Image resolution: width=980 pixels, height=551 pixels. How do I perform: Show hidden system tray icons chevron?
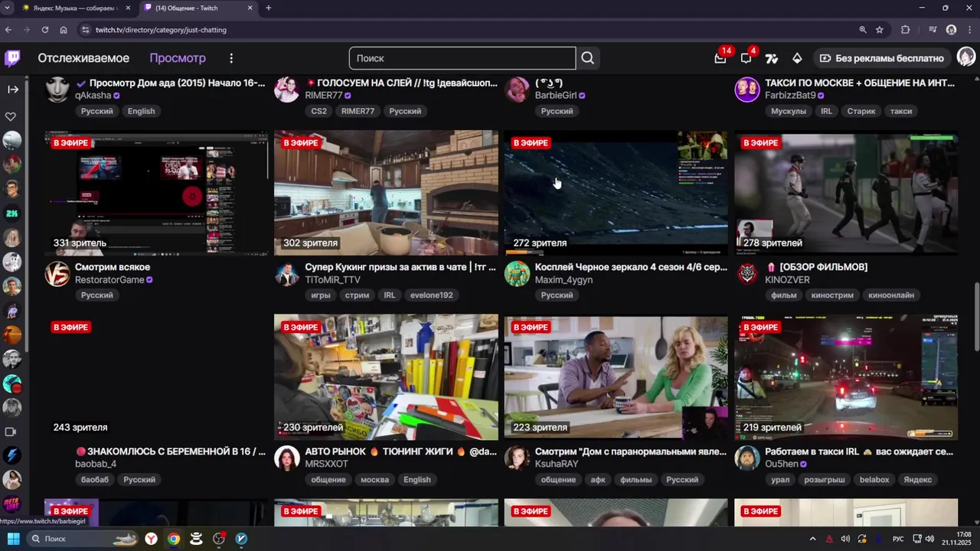coord(813,539)
